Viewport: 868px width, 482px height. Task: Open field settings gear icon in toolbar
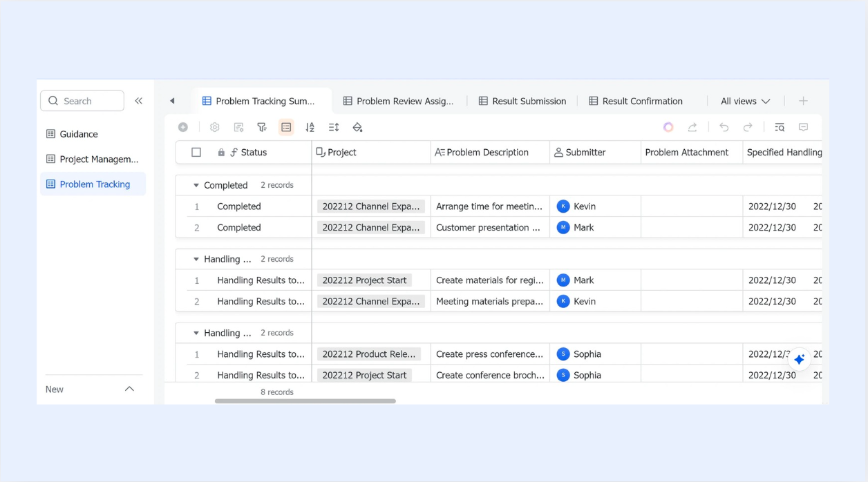pos(215,127)
